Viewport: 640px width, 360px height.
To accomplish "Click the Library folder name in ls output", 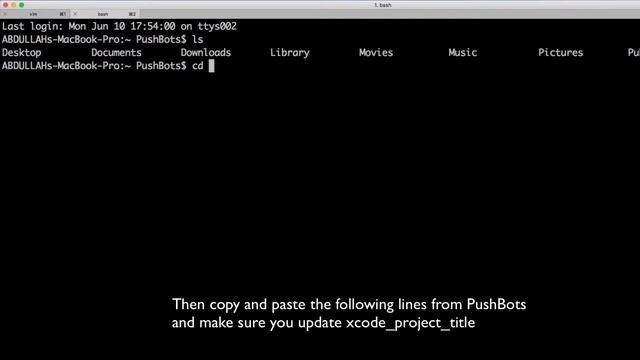I will coord(290,53).
